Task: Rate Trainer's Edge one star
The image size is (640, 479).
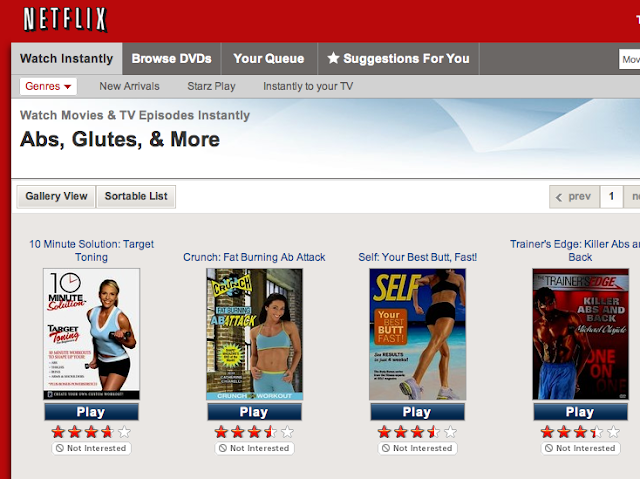Action: point(547,432)
